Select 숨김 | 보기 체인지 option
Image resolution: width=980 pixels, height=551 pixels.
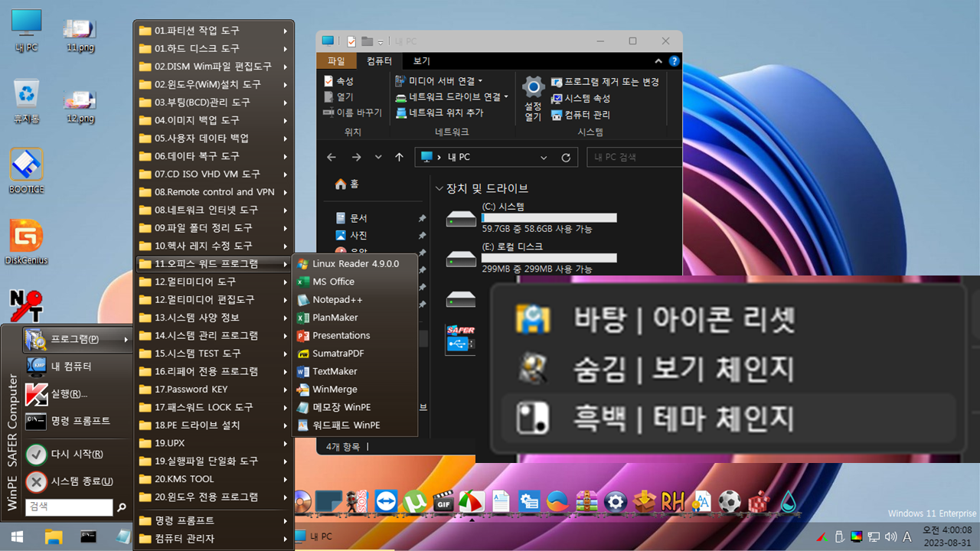(x=729, y=369)
